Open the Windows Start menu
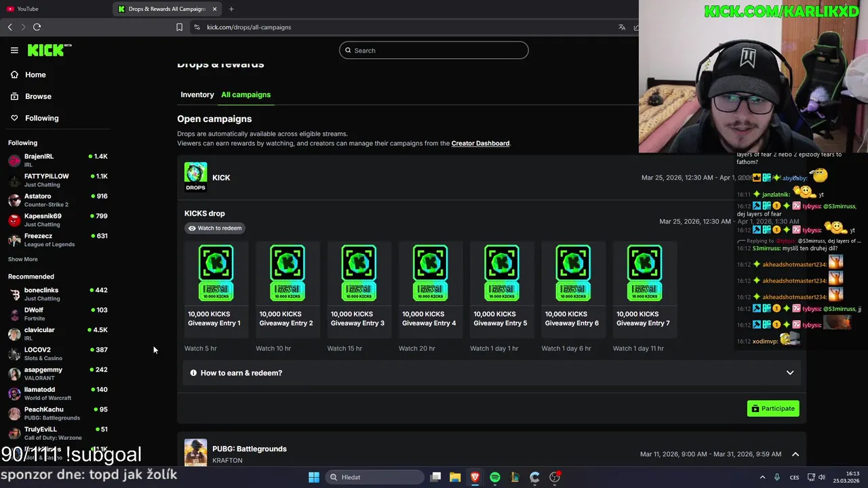The image size is (868, 488). click(314, 477)
